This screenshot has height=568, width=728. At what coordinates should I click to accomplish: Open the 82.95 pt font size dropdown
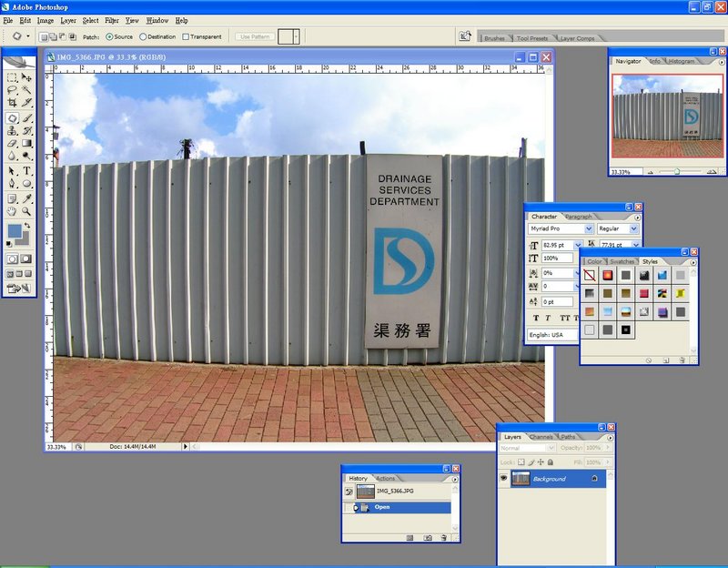tap(578, 245)
